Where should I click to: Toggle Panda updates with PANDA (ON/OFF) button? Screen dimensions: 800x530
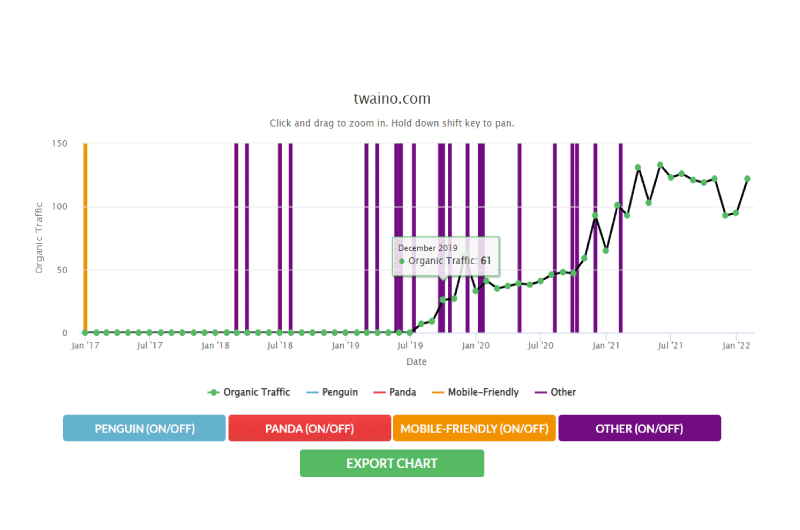pyautogui.click(x=310, y=428)
